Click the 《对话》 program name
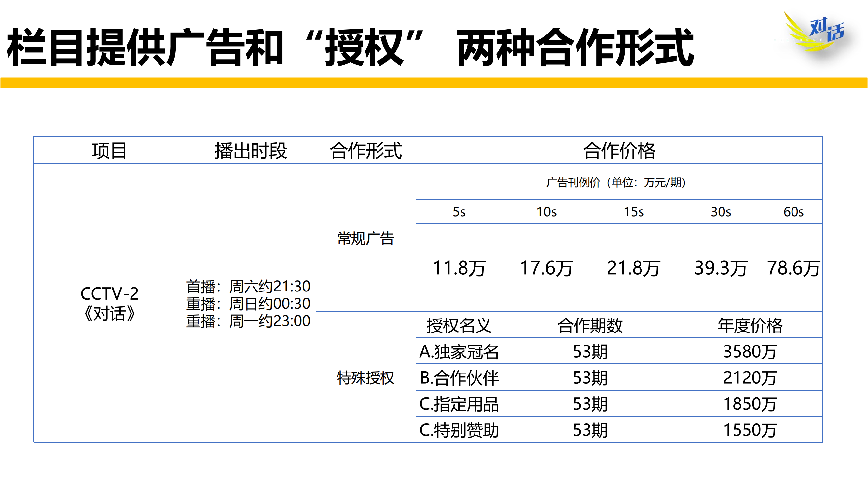This screenshot has width=868, height=488. [109, 314]
